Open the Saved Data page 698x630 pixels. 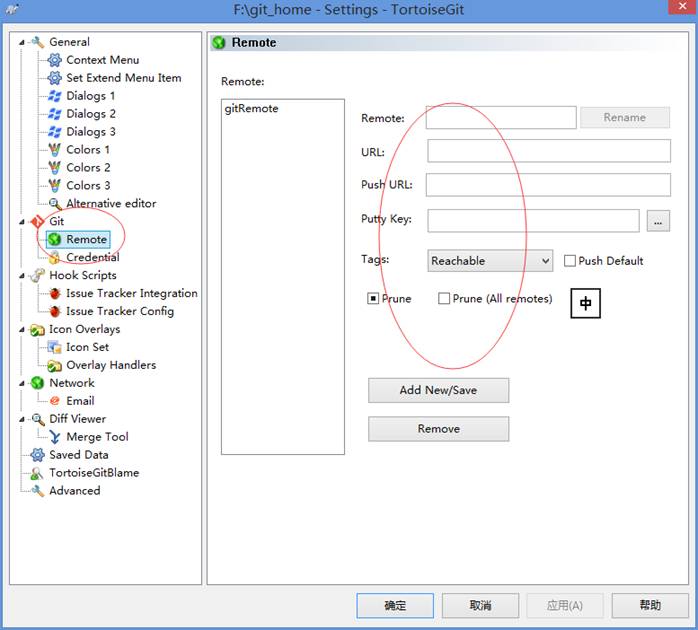click(79, 455)
